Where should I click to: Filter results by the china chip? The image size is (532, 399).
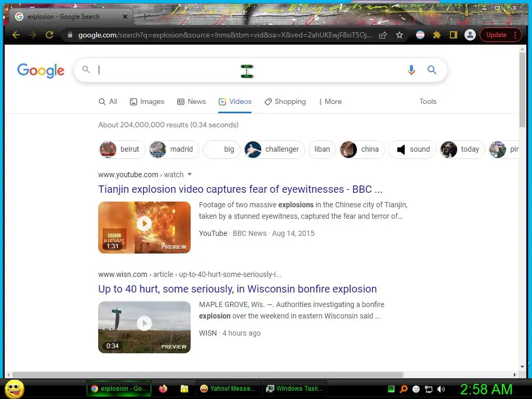point(362,149)
